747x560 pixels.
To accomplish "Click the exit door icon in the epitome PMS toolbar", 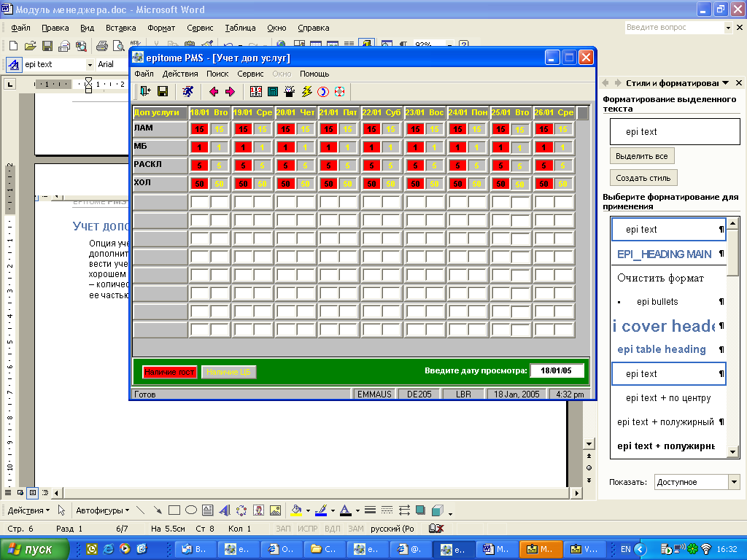I will [x=145, y=91].
